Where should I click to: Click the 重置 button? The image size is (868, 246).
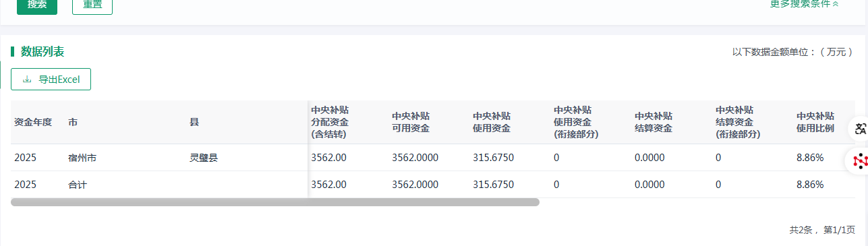(92, 5)
